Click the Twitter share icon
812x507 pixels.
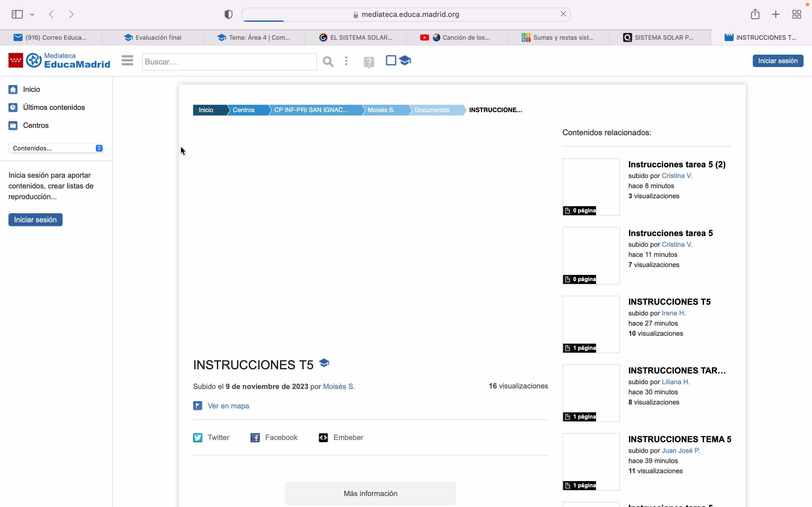coord(198,438)
